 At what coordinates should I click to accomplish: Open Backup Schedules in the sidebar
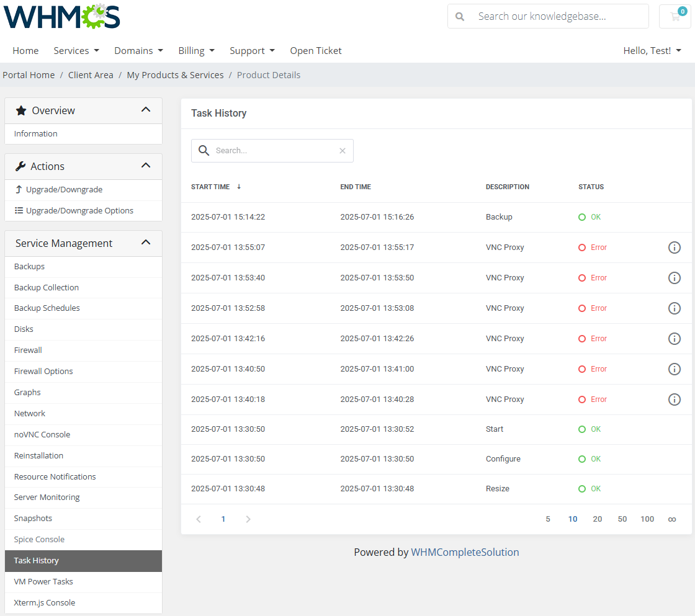[83, 308]
